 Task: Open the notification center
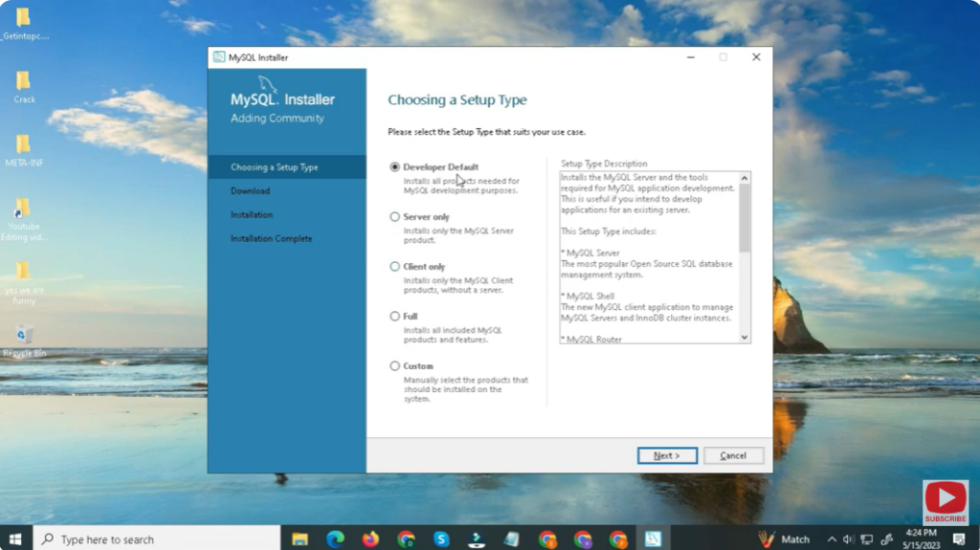(x=959, y=539)
